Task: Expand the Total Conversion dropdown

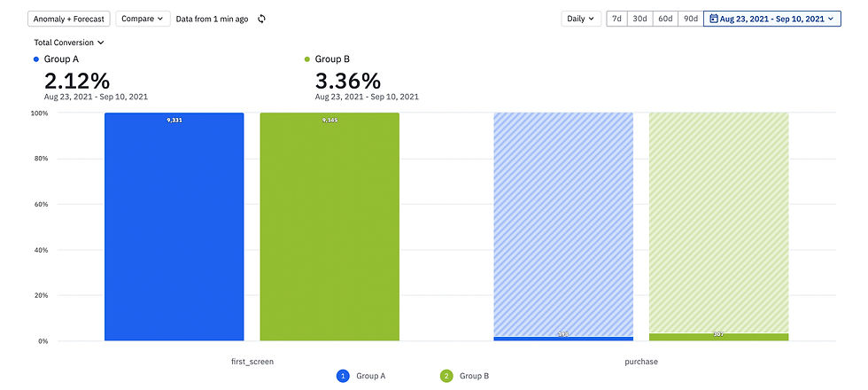Action: point(69,43)
